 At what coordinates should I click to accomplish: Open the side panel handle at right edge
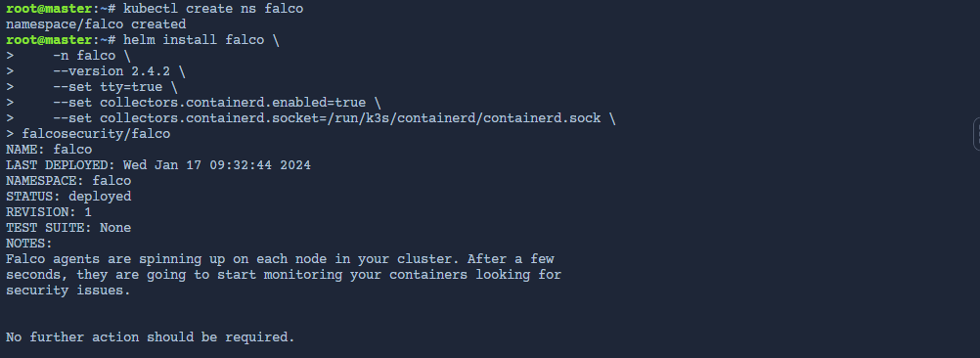pos(977,133)
